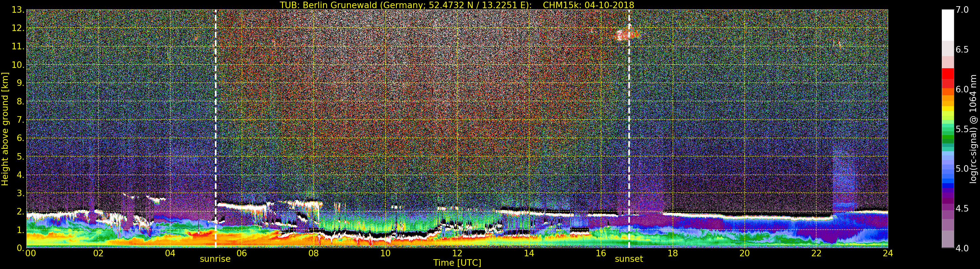Image resolution: width=980 pixels, height=269 pixels.
Task: Select the time axis tick '02'
Action: pos(98,253)
